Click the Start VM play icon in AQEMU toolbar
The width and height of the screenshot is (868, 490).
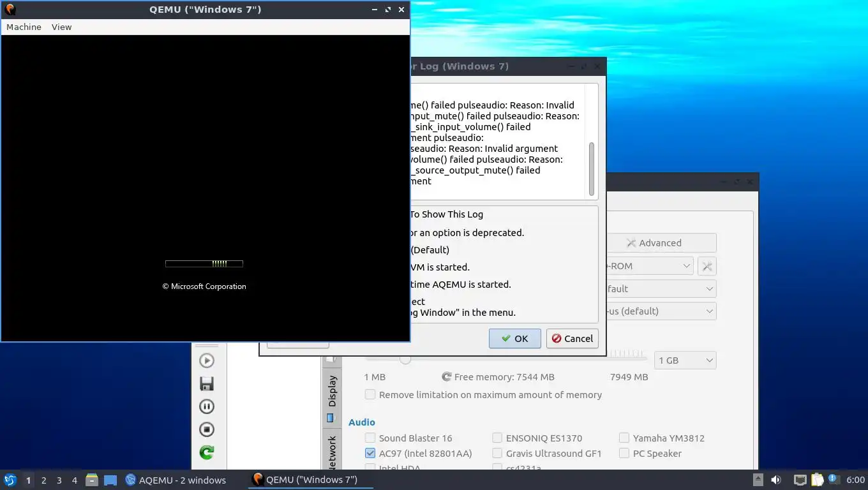coord(207,360)
